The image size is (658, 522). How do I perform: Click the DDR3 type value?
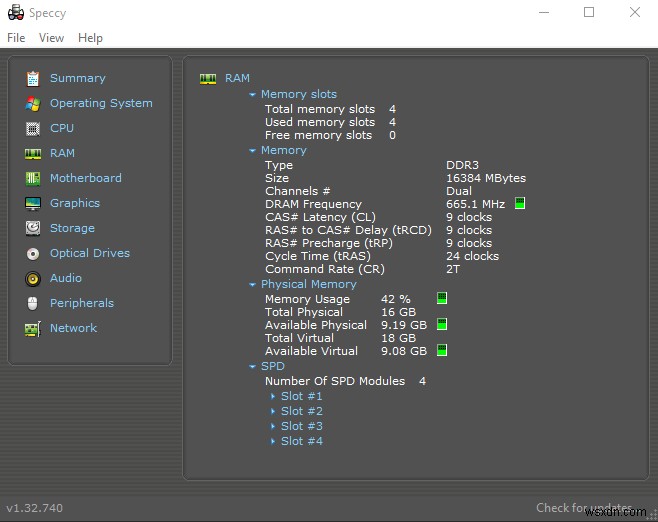[462, 165]
